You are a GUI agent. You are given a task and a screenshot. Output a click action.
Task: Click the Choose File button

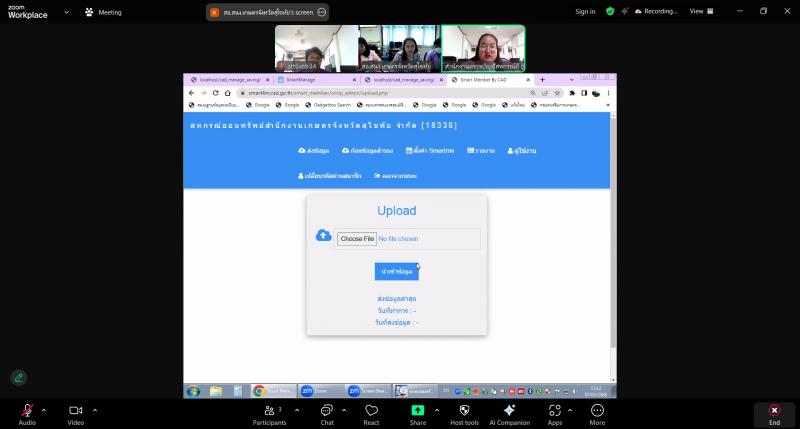(x=357, y=239)
